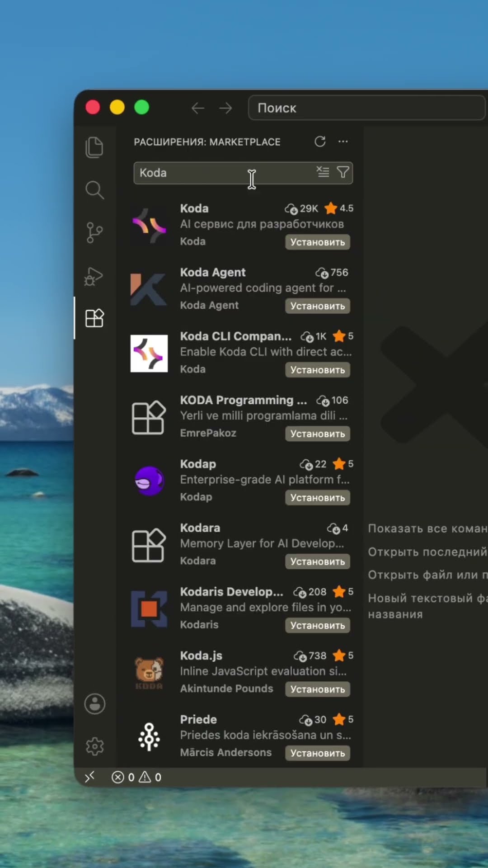Image resolution: width=488 pixels, height=868 pixels.
Task: Go back with the left arrow
Action: coord(198,108)
